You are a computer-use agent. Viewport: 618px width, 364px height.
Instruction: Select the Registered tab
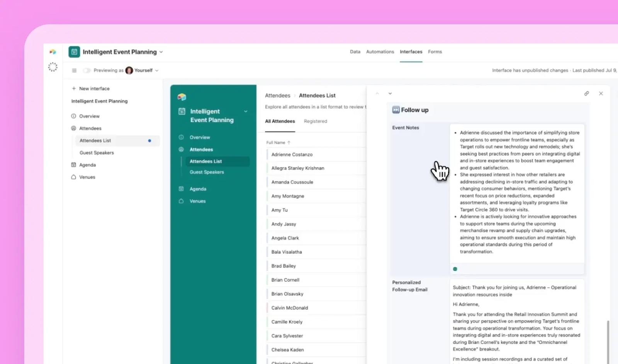[x=315, y=121]
